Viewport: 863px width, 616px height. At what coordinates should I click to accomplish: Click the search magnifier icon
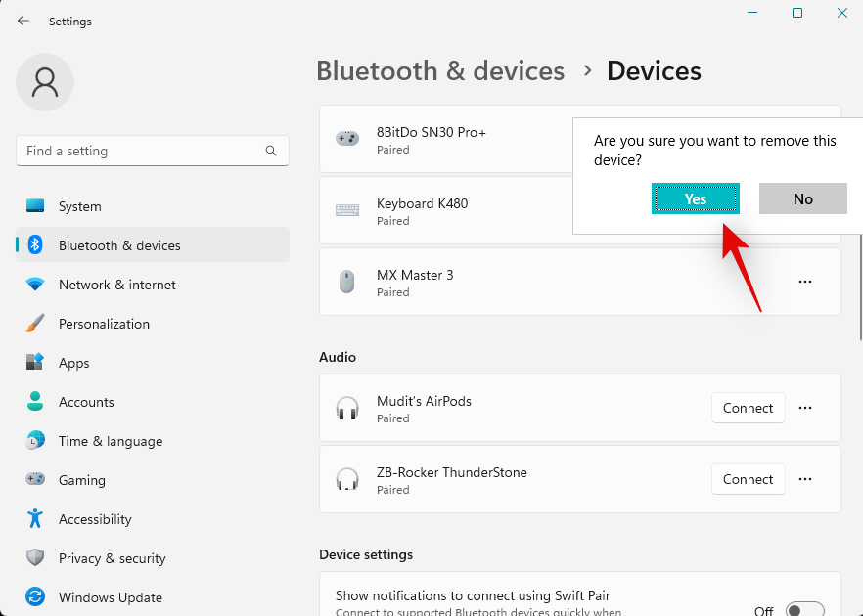(x=271, y=151)
